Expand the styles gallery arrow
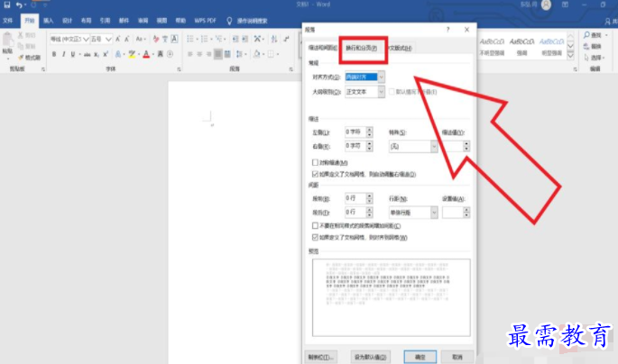This screenshot has width=618, height=364. click(x=570, y=56)
